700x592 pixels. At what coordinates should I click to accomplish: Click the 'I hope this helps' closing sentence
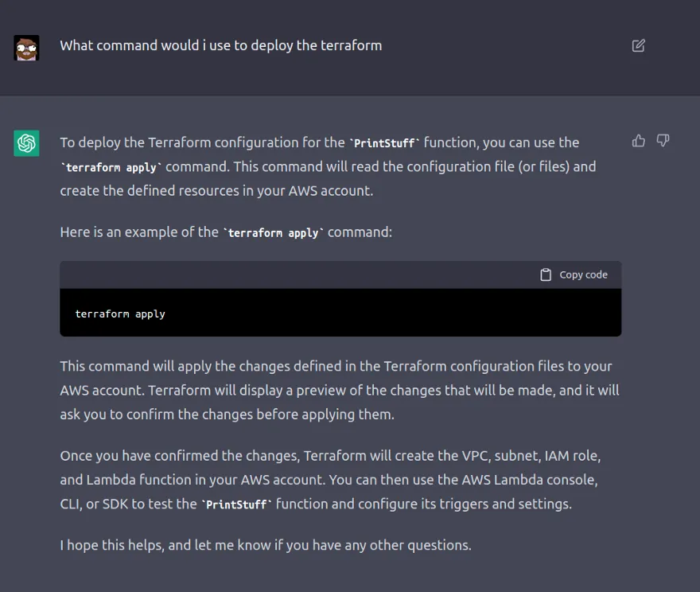(x=265, y=545)
